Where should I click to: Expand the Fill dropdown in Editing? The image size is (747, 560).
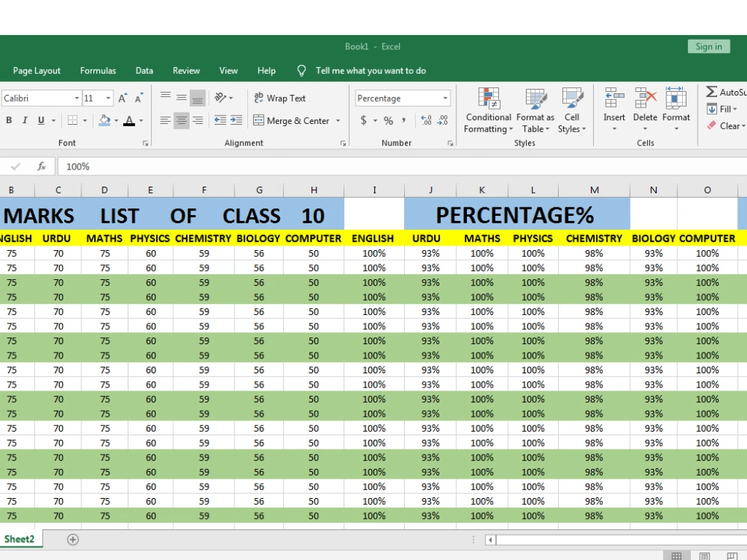pyautogui.click(x=735, y=109)
